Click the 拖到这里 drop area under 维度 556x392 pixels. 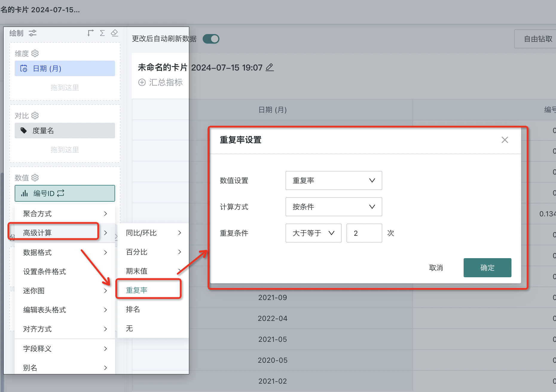(65, 88)
